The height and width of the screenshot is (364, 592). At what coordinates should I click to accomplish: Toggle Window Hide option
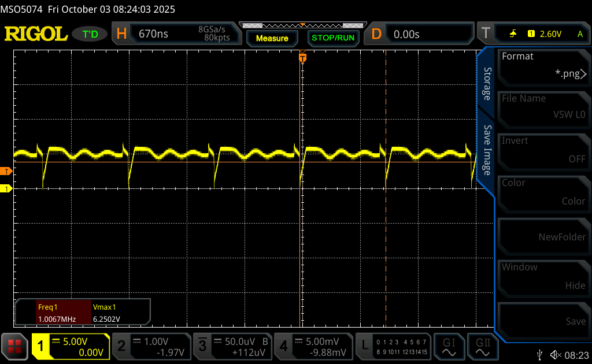(543, 278)
